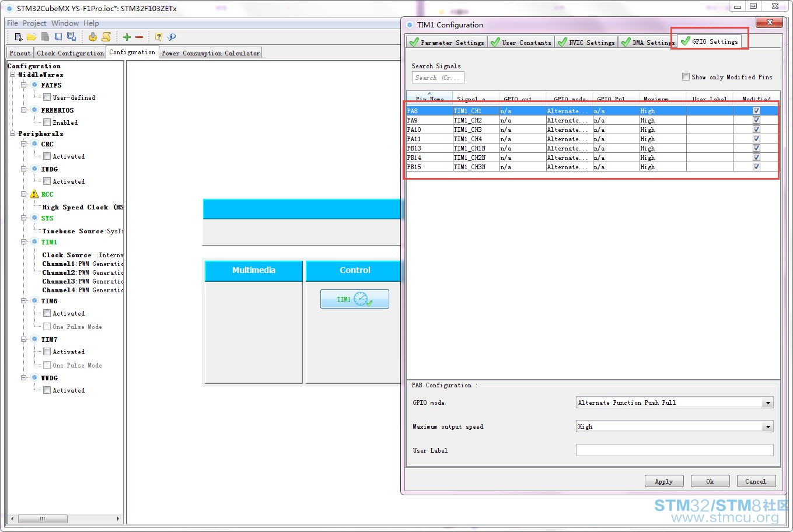The image size is (793, 532).
Task: Click the Generate Report scroll icon
Action: point(106,37)
